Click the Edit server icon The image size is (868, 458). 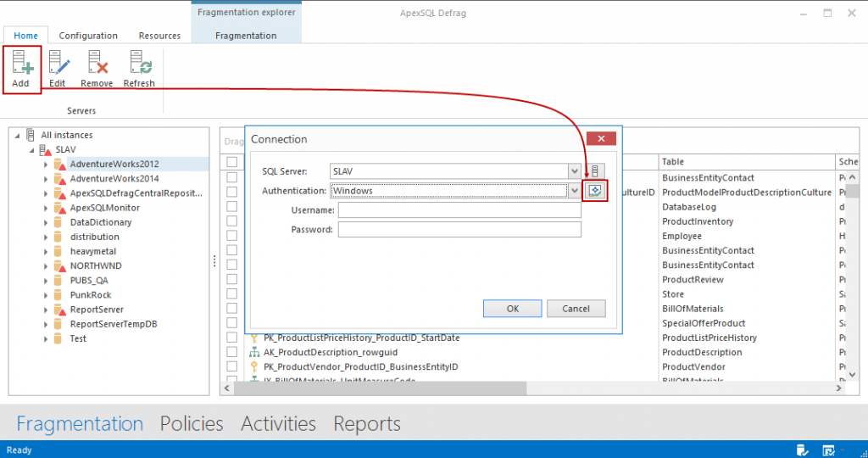coord(58,62)
